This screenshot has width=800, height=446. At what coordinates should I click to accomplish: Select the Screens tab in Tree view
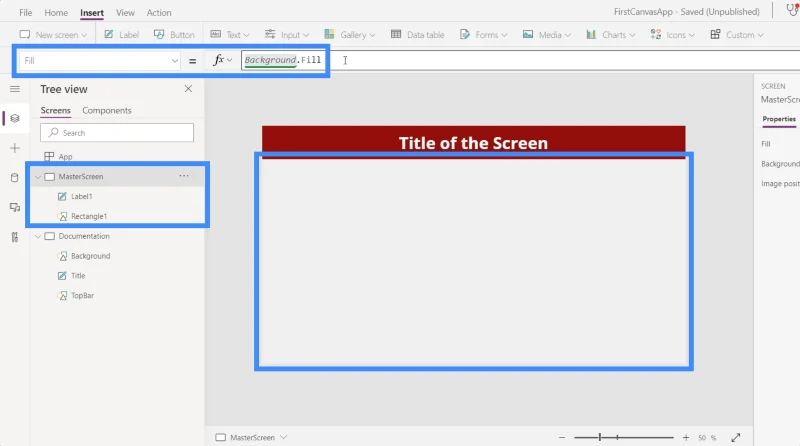coord(56,110)
